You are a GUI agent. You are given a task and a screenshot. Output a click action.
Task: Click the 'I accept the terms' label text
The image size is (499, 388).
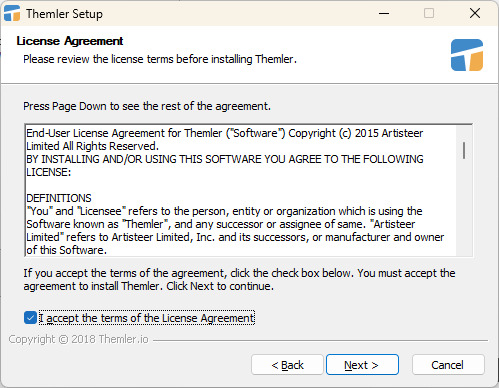pos(147,318)
